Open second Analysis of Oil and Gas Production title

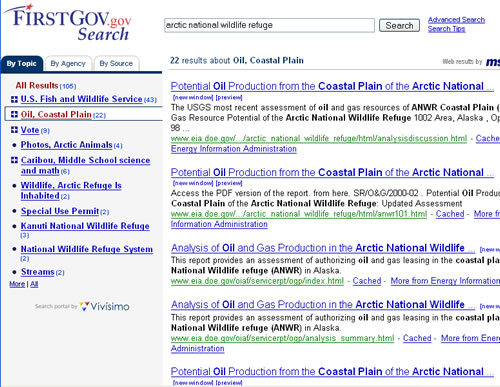click(x=323, y=305)
